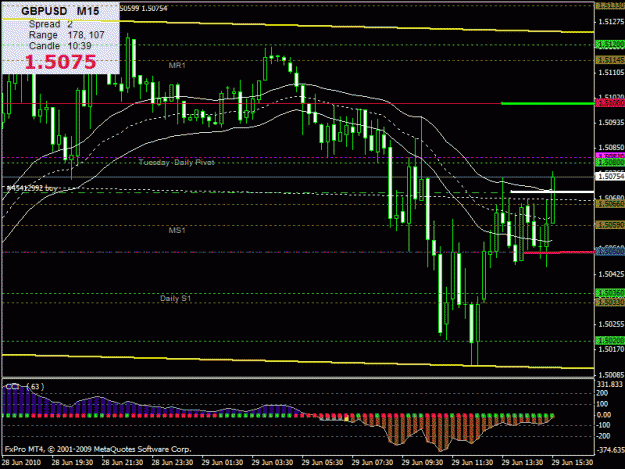
Task: Click the green 1.51200 price tag
Action: [610, 44]
